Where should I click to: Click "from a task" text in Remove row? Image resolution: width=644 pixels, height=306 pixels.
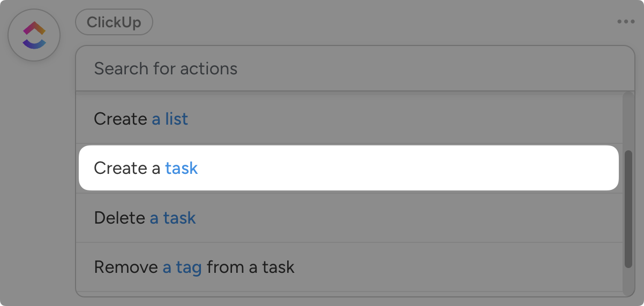pyautogui.click(x=251, y=267)
